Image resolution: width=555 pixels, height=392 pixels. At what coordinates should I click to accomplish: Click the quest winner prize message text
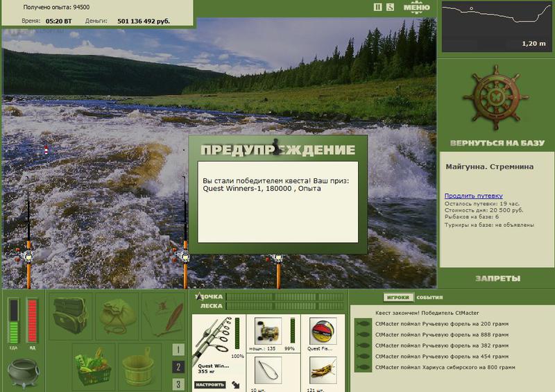(275, 185)
